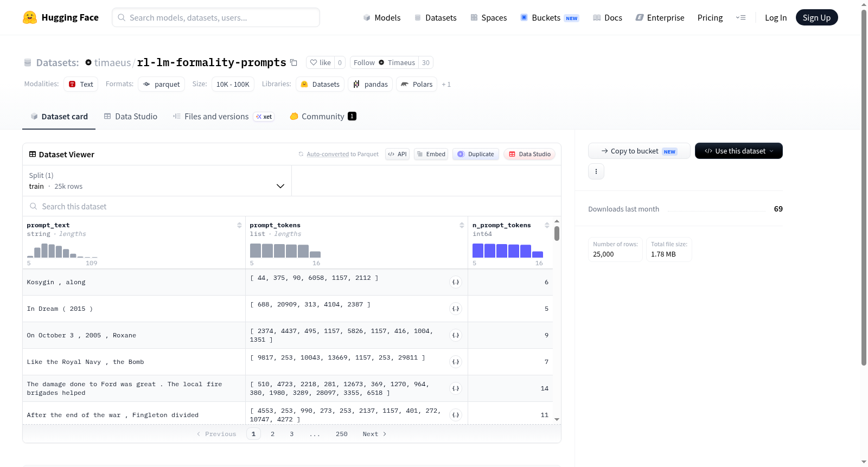Viewport: 868px width, 467px height.
Task: Go to Datasets in top navigation
Action: (436, 17)
